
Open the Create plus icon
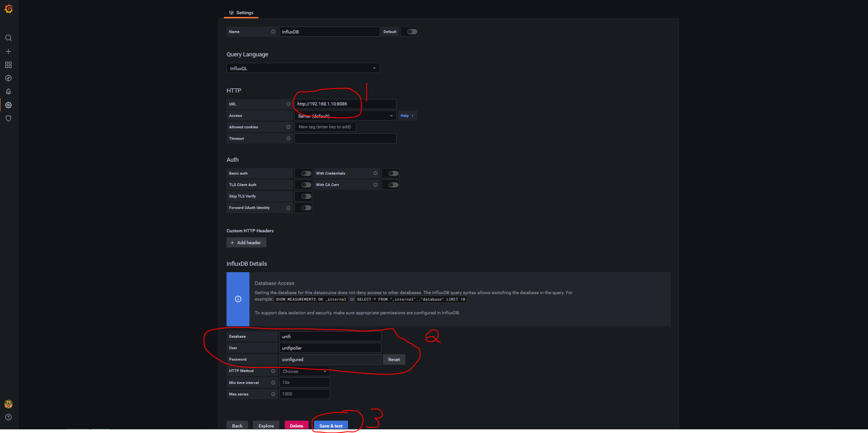tap(8, 51)
